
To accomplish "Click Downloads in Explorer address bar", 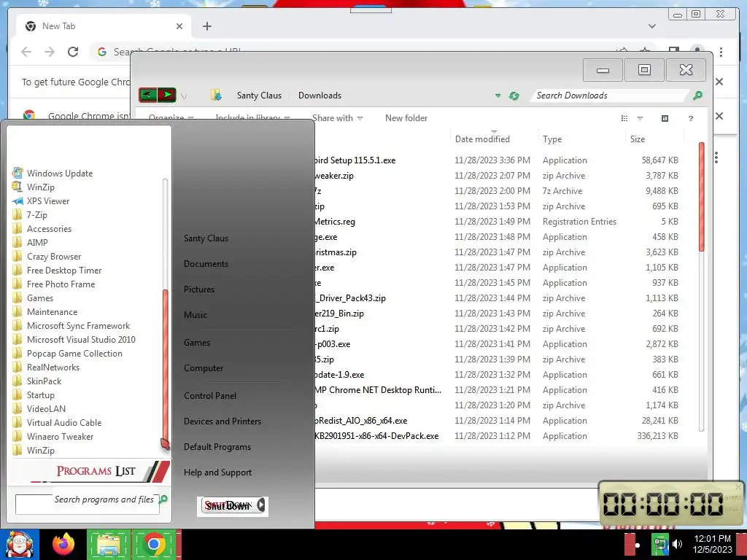I will point(320,96).
